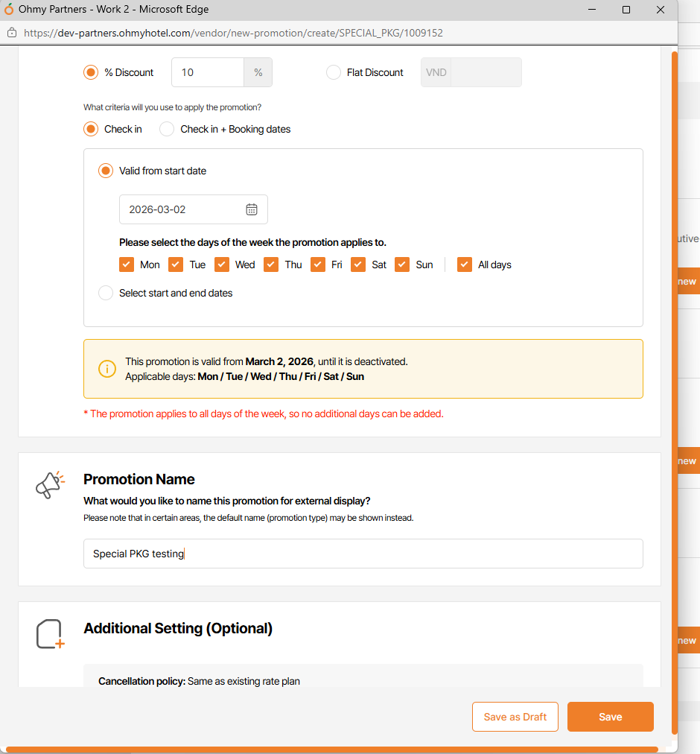The image size is (700, 754).
Task: Choose Select start and end dates
Action: coord(106,293)
